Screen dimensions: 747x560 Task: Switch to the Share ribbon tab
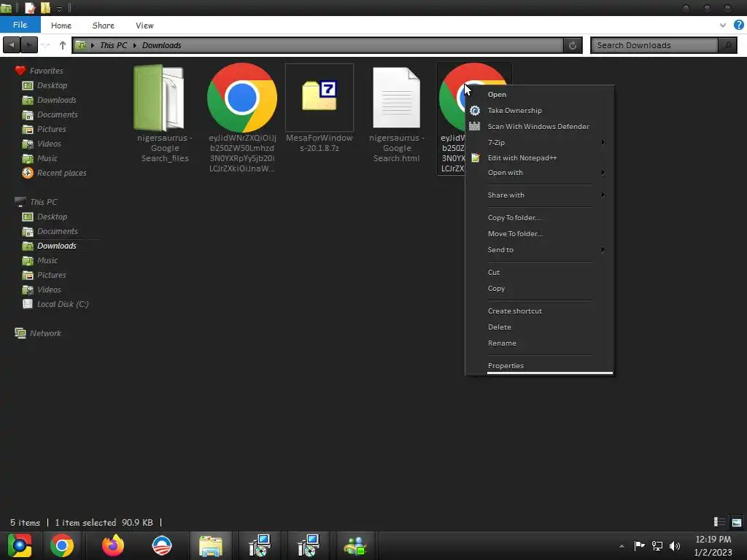[x=104, y=26]
